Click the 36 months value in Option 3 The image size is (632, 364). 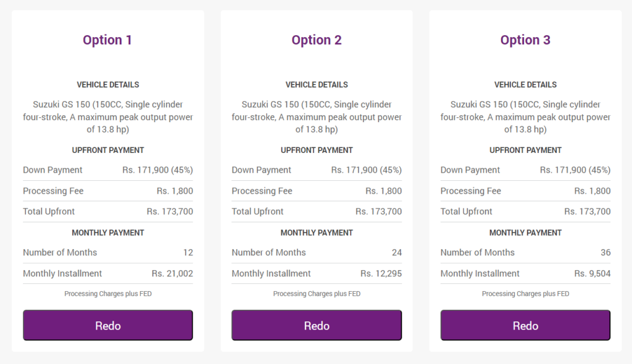point(605,252)
